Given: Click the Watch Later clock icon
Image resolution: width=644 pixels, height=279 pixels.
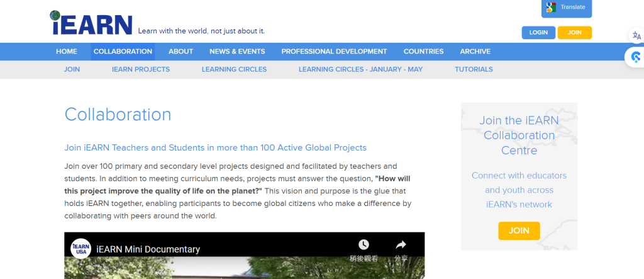Looking at the screenshot, I should pyautogui.click(x=364, y=245).
